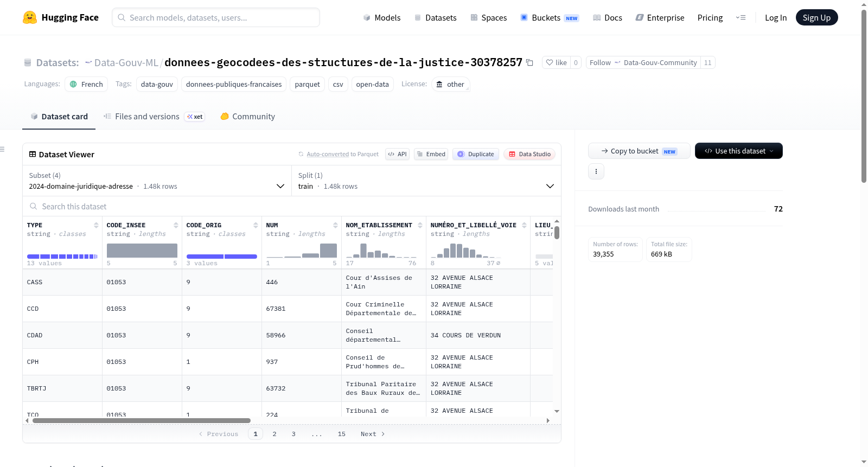Go to page 15 of the table
868x467 pixels.
pos(342,434)
